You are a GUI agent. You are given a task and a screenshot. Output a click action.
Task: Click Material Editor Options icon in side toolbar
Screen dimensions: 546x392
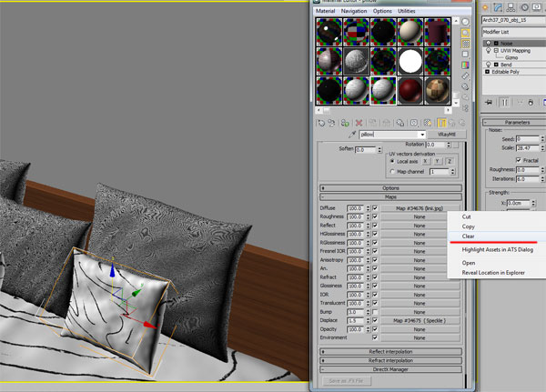465,86
